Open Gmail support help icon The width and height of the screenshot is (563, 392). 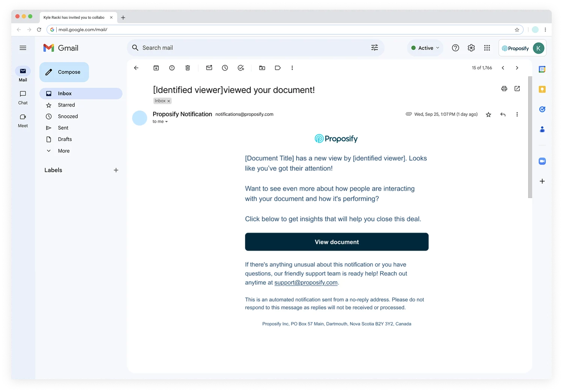[x=456, y=48]
